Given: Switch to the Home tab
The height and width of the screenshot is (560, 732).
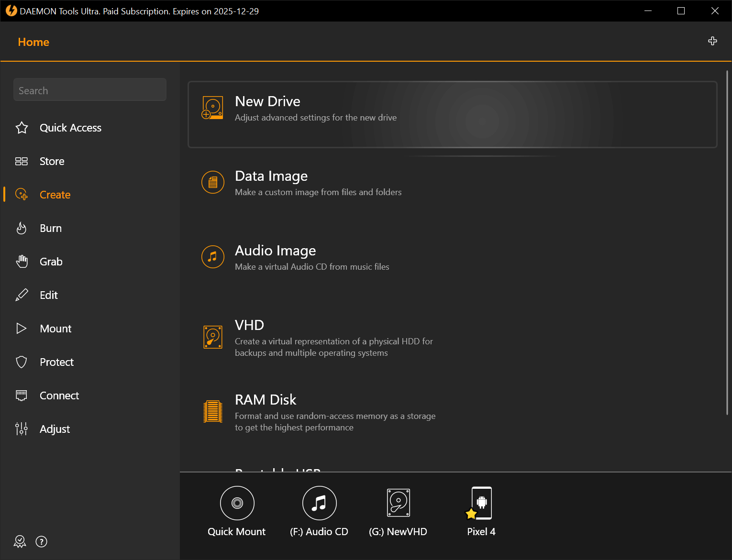Looking at the screenshot, I should (x=33, y=42).
